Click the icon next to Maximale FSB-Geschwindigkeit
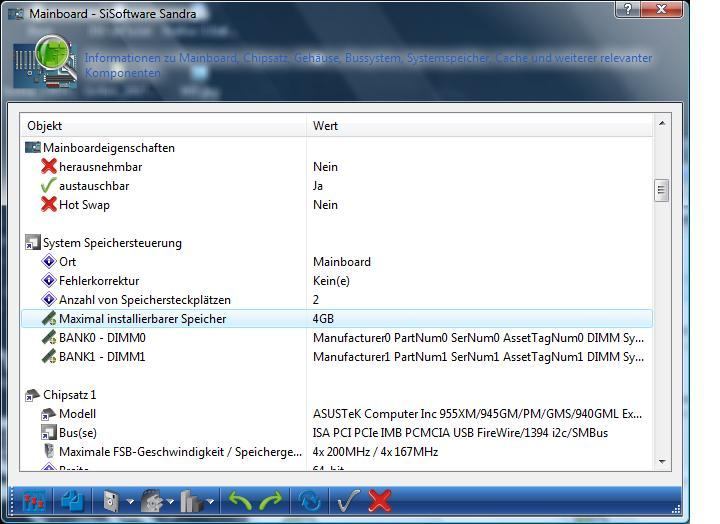 coord(49,451)
